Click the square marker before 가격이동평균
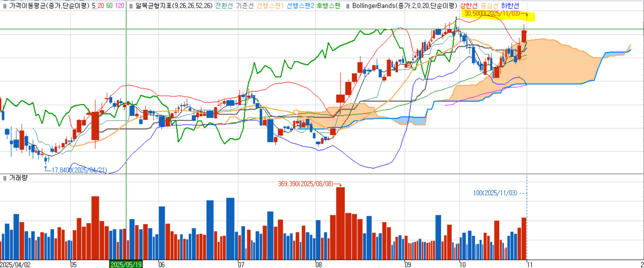644x268 pixels. (4, 6)
